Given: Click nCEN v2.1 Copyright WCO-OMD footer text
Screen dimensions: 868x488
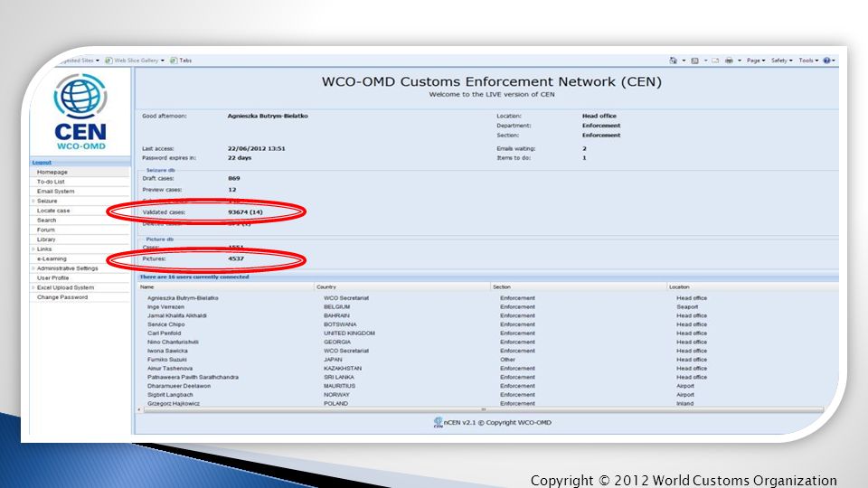Looking at the screenshot, I should (x=497, y=423).
